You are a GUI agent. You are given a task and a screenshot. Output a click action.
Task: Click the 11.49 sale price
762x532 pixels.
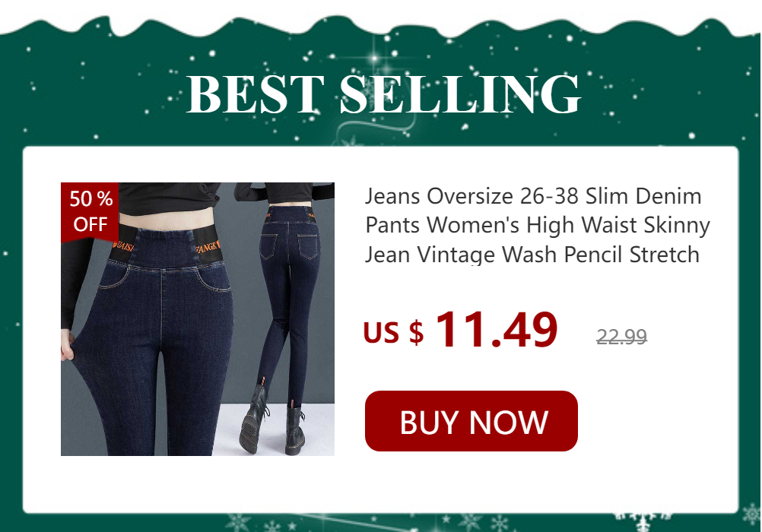pyautogui.click(x=496, y=331)
